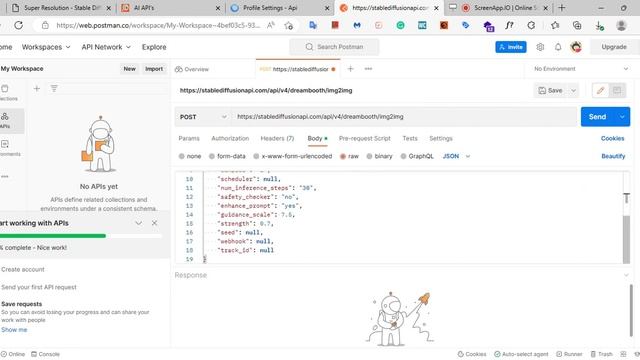
Task: Click the New button
Action: coord(129,69)
